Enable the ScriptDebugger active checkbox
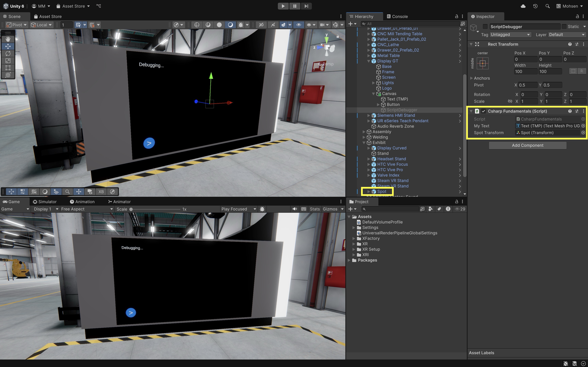Image resolution: width=588 pixels, height=367 pixels. [485, 27]
